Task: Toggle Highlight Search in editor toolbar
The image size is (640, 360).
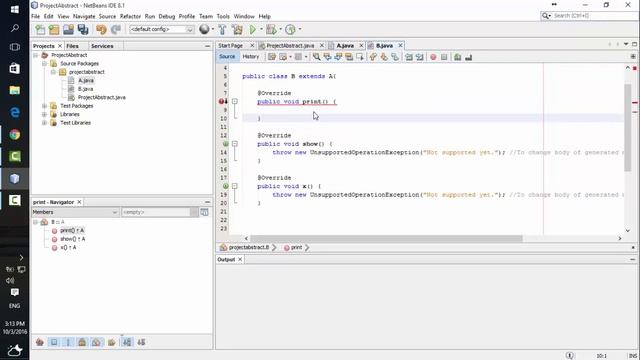Action: pyautogui.click(x=349, y=57)
